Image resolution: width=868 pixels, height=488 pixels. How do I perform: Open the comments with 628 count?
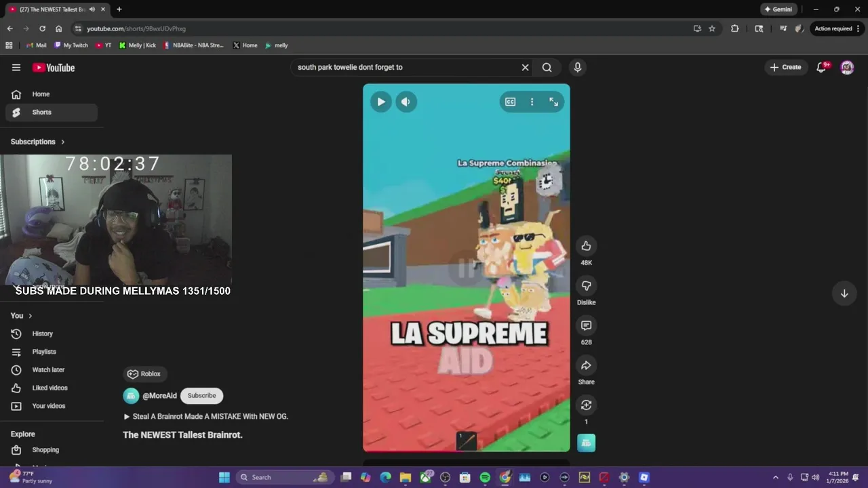coord(586,326)
